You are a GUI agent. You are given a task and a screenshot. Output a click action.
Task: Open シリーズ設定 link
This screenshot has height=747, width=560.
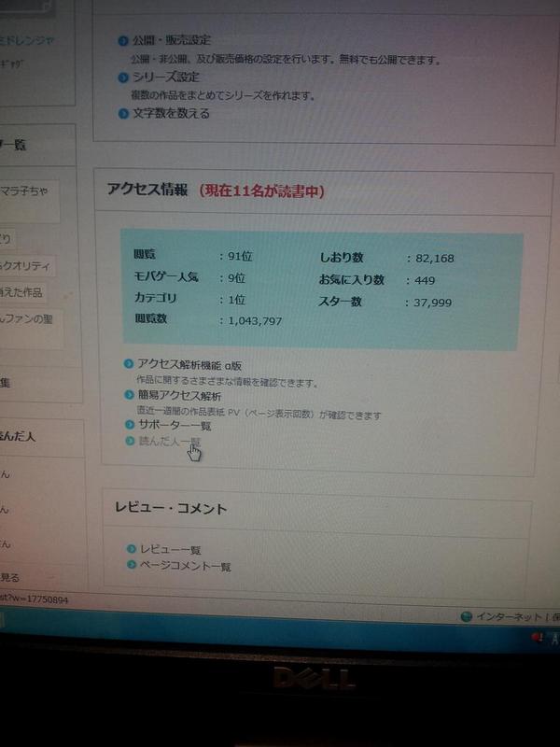tap(166, 78)
